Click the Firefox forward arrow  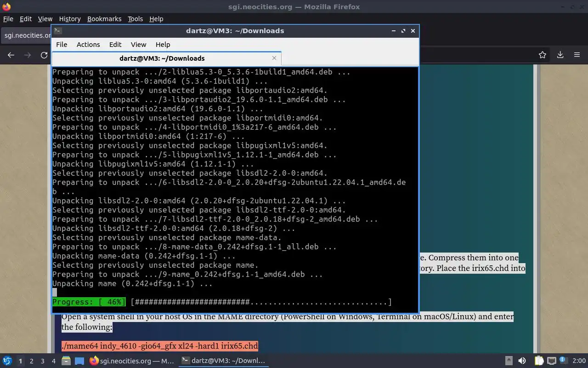coord(28,55)
